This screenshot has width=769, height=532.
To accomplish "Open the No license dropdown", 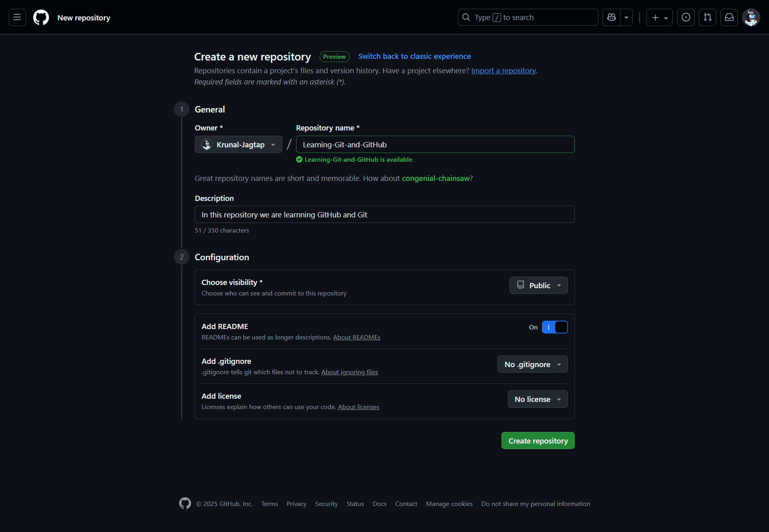I will pyautogui.click(x=537, y=399).
